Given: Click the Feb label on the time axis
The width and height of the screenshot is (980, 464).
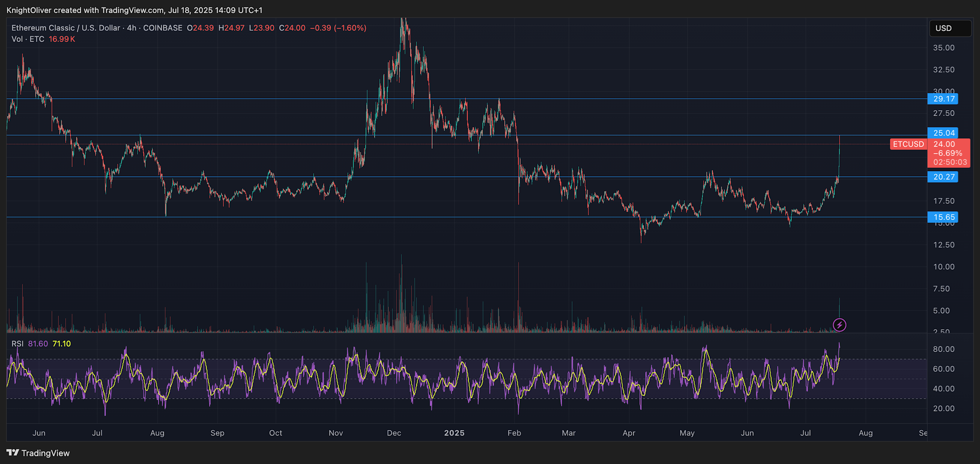Looking at the screenshot, I should 514,433.
